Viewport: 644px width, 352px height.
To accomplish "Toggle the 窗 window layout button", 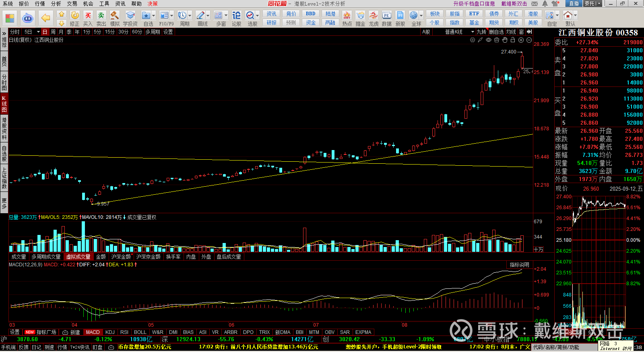I will [x=521, y=32].
